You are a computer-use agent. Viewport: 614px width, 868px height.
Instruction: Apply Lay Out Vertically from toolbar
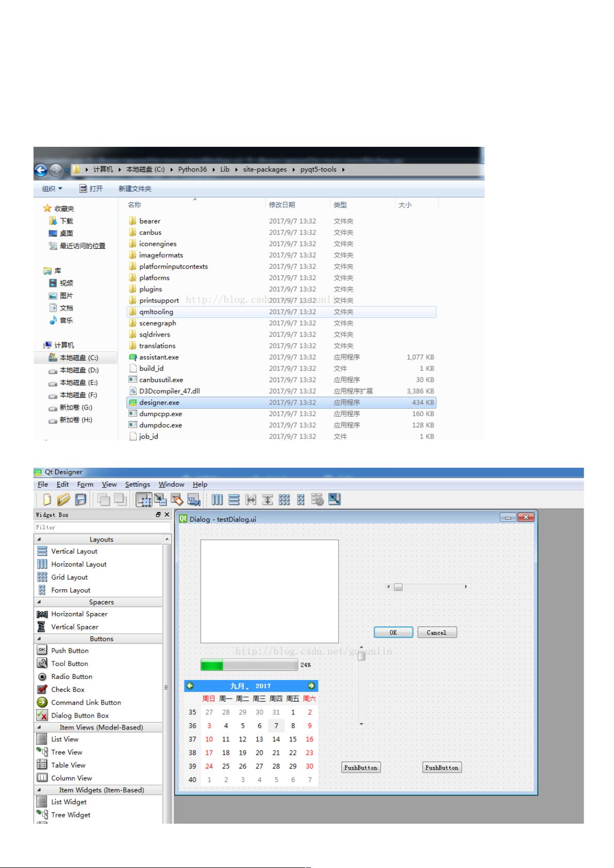pos(234,500)
